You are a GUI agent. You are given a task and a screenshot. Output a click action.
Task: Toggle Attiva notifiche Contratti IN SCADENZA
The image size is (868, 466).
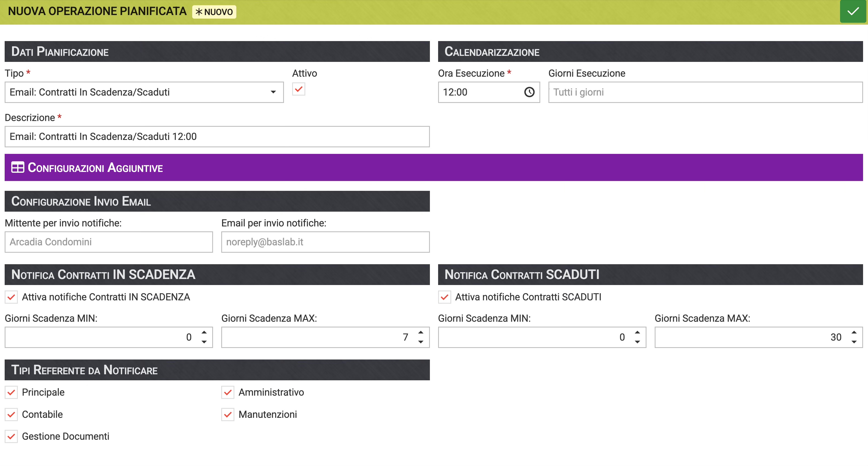[x=11, y=297]
